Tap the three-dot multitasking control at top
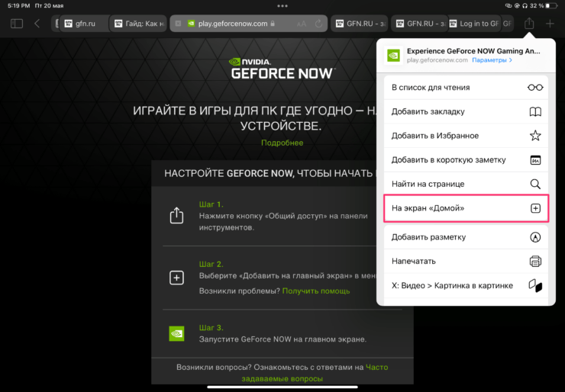This screenshot has width=565, height=392. tap(282, 6)
